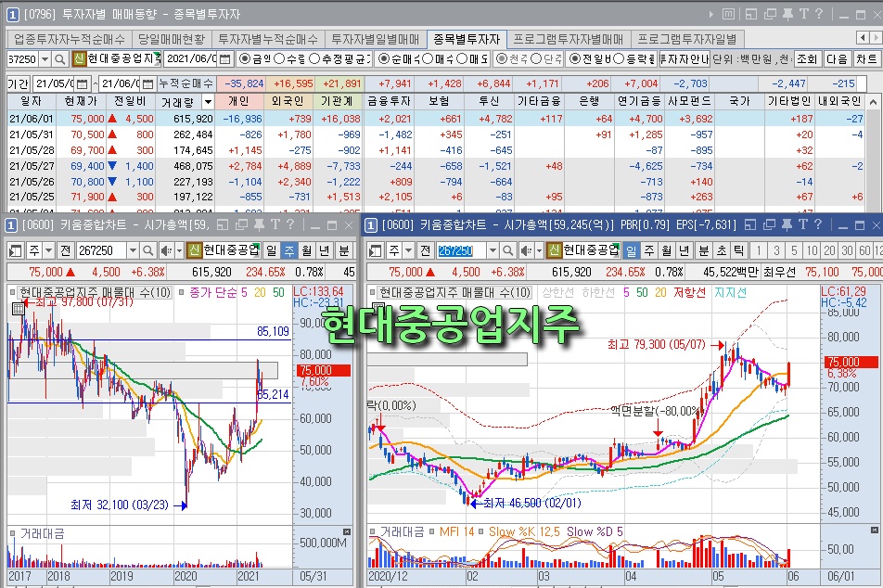Screen dimensions: 883x588
Task: Click the font size T icon in the investor window title bar
Action: tap(803, 14)
